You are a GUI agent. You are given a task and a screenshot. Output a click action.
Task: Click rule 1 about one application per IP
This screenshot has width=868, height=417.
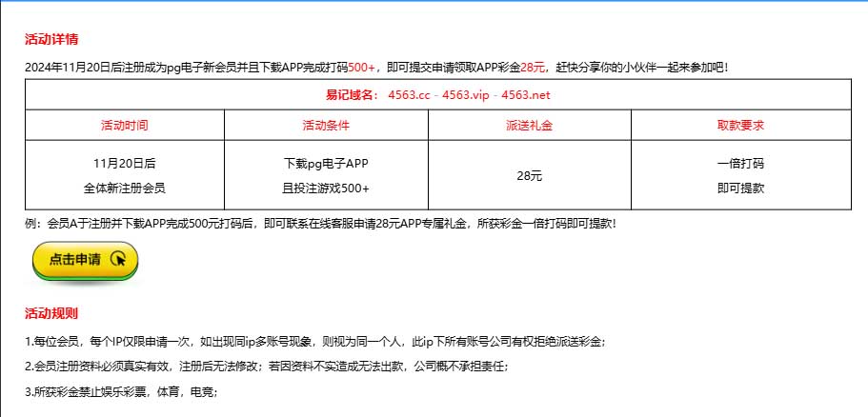click(314, 341)
